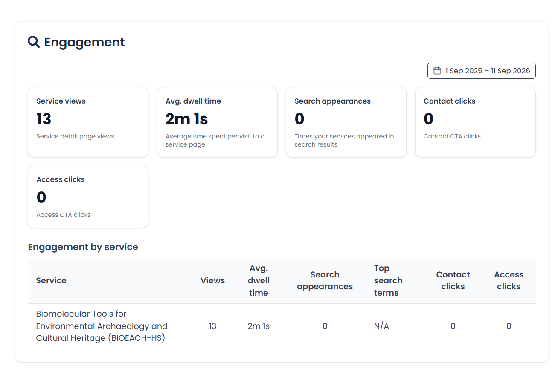
Task: Click the 13 views cell in BIOEACH-HS row
Action: (213, 326)
